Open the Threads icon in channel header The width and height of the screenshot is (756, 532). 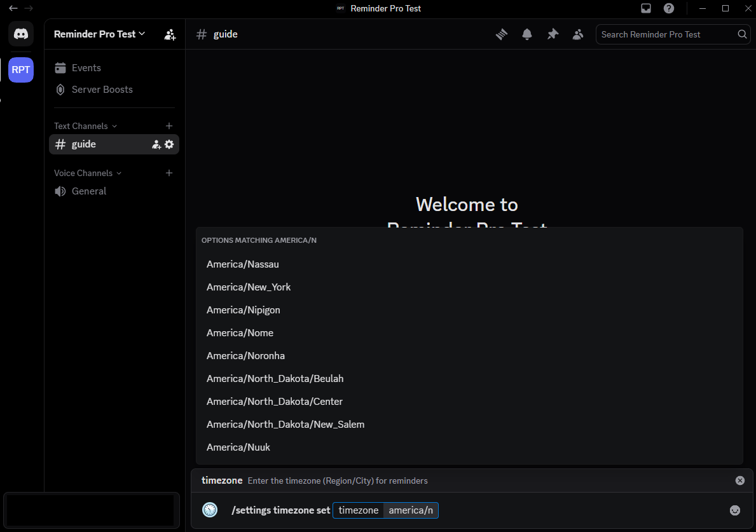point(502,34)
